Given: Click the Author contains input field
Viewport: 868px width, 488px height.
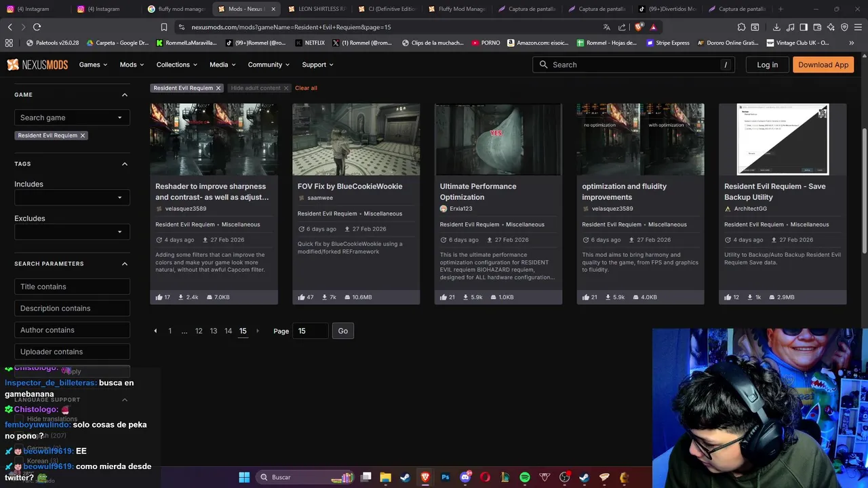Looking at the screenshot, I should click(x=72, y=330).
